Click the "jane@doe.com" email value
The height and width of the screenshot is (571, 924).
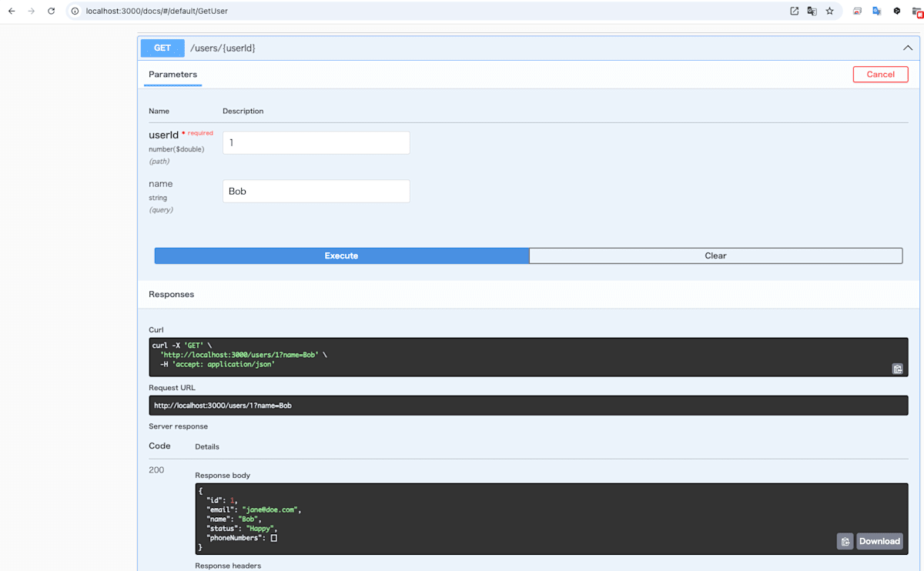coord(270,509)
